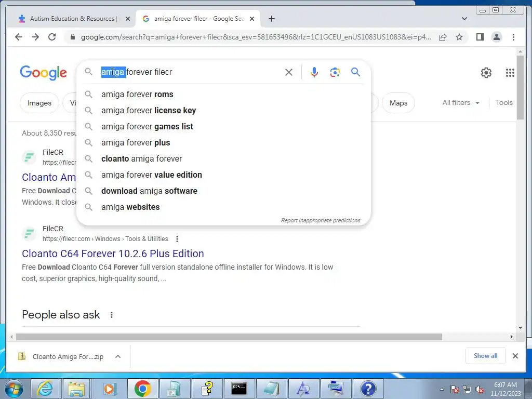The image size is (532, 399).
Task: Open the Chrome side panel
Action: 480,37
